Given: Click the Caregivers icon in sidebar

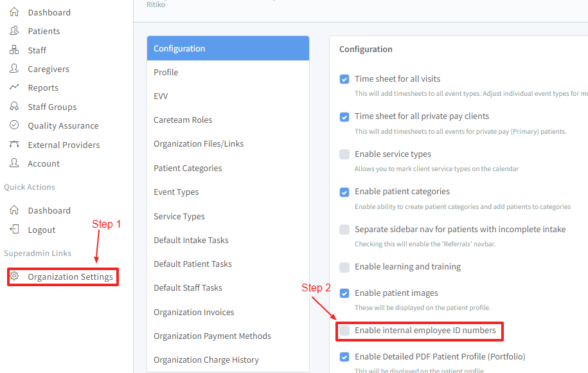Looking at the screenshot, I should 14,69.
